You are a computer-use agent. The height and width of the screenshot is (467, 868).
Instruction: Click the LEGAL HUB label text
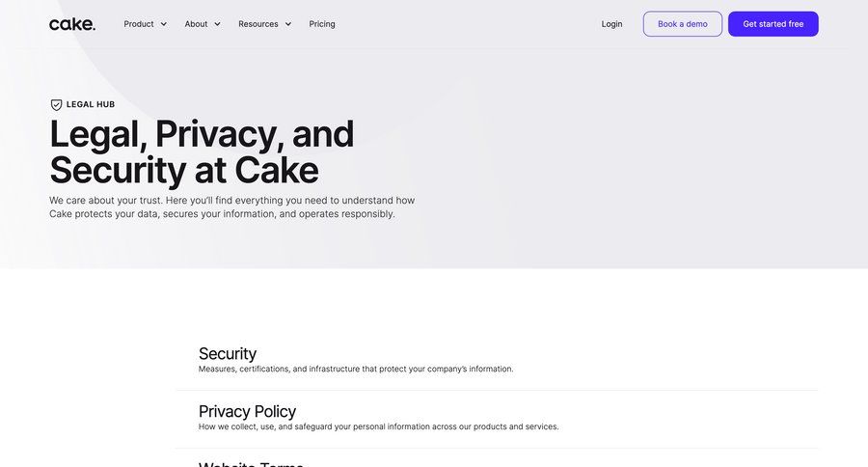click(91, 104)
